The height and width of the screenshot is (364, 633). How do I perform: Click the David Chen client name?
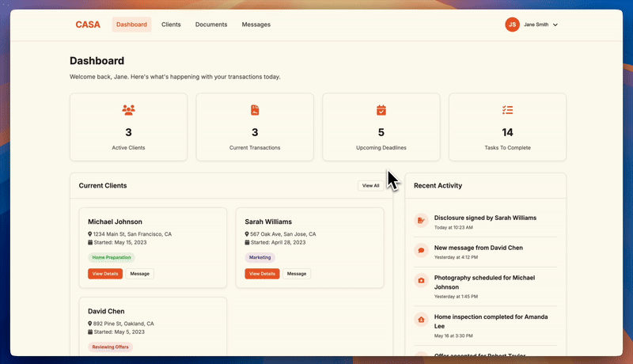click(106, 311)
